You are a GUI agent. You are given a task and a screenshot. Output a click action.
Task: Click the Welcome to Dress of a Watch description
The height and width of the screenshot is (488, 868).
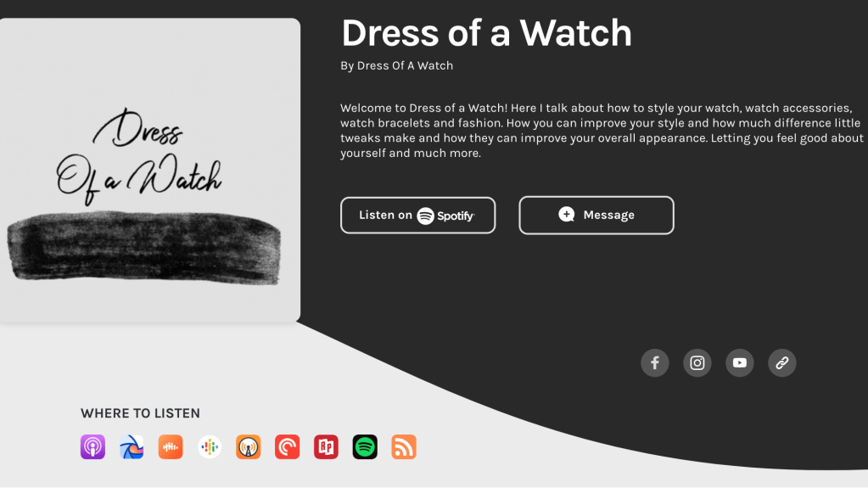(602, 131)
